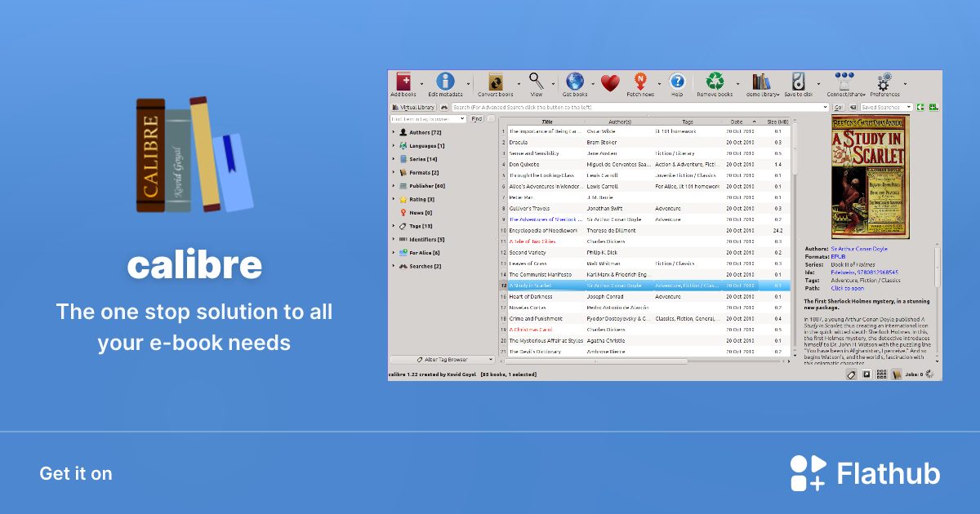Open the Remove books dropdown arrow

pos(737,83)
